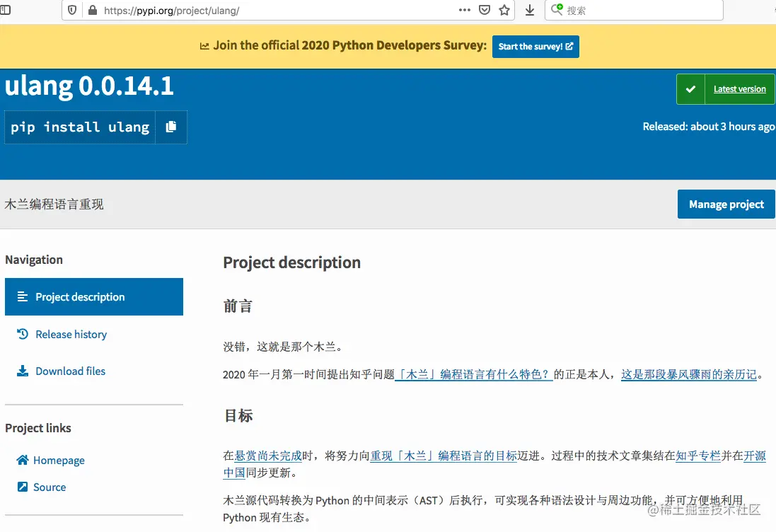Click the search engine magnifier icon

click(557, 9)
